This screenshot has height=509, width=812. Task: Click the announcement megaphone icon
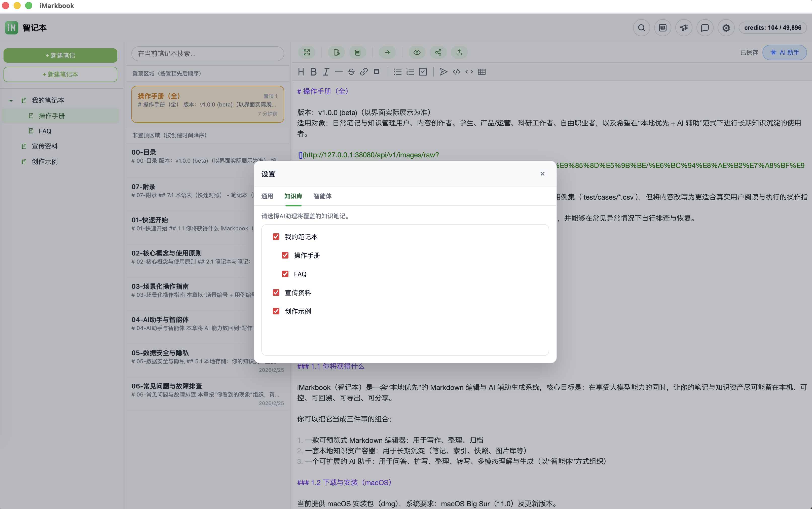(683, 28)
